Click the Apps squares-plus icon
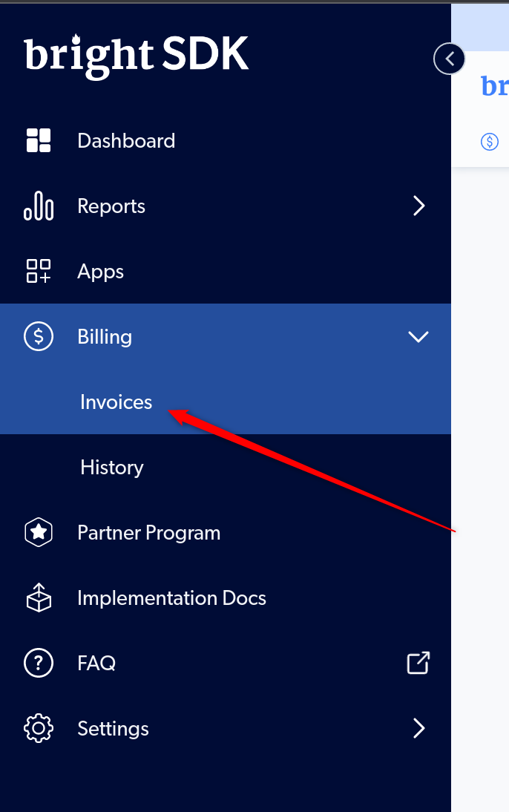The width and height of the screenshot is (509, 812). click(x=39, y=271)
